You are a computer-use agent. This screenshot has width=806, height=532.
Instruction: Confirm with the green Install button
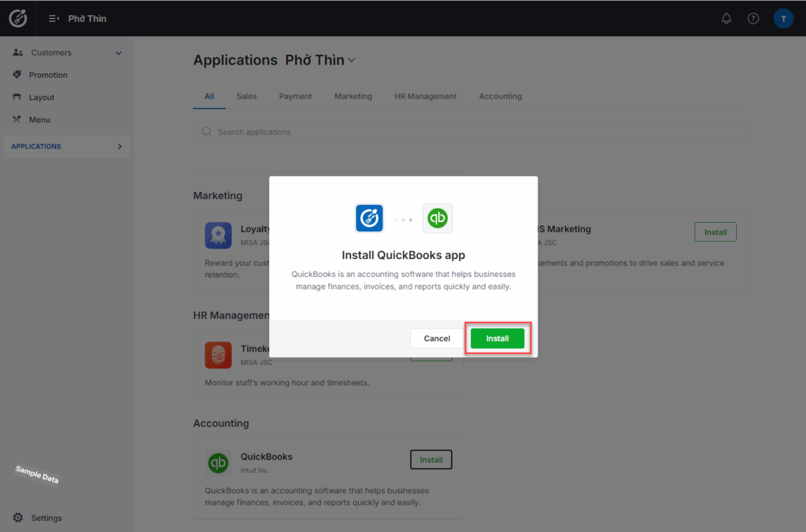point(497,338)
